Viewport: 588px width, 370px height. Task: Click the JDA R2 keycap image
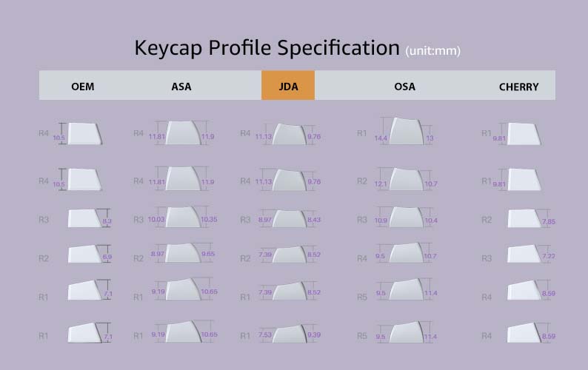tap(290, 255)
